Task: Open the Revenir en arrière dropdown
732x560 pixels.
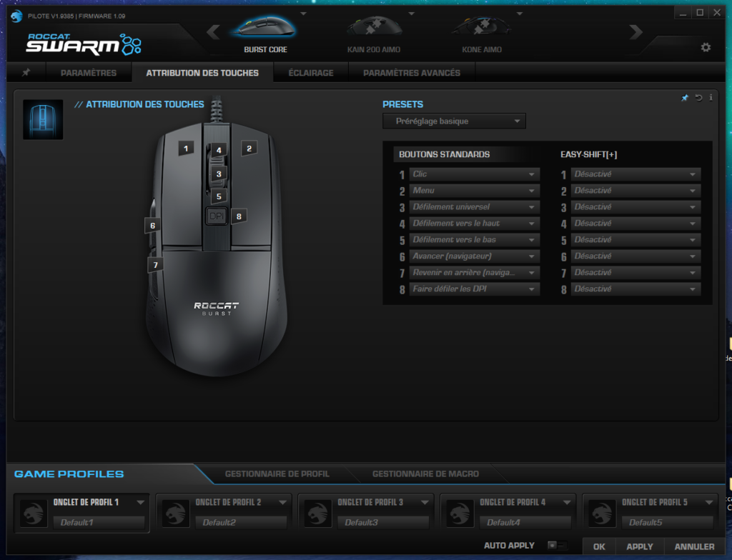Action: [475, 273]
